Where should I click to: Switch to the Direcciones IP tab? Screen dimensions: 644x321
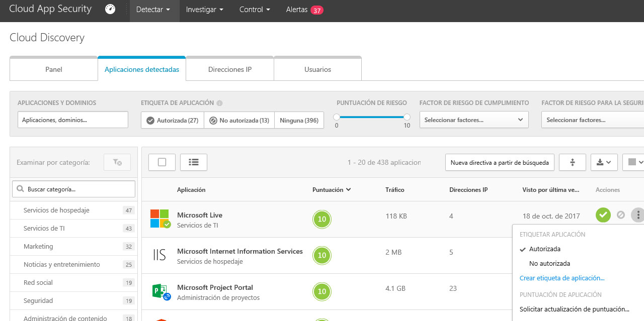point(230,69)
